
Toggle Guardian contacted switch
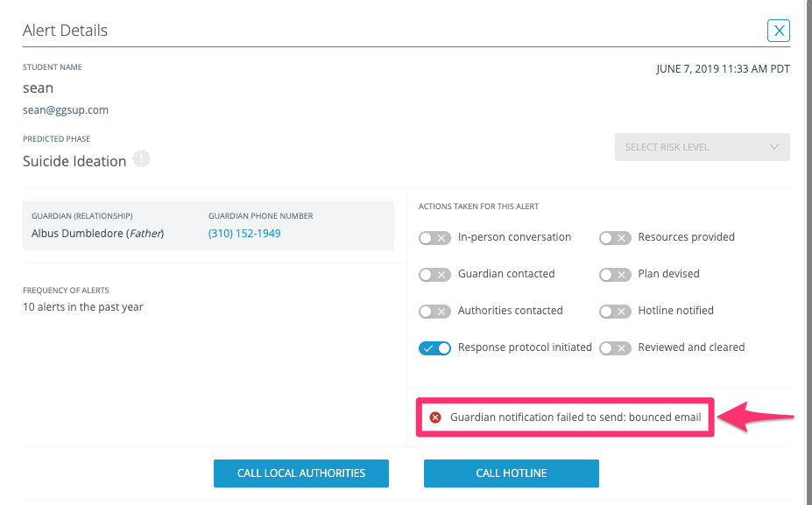434,275
